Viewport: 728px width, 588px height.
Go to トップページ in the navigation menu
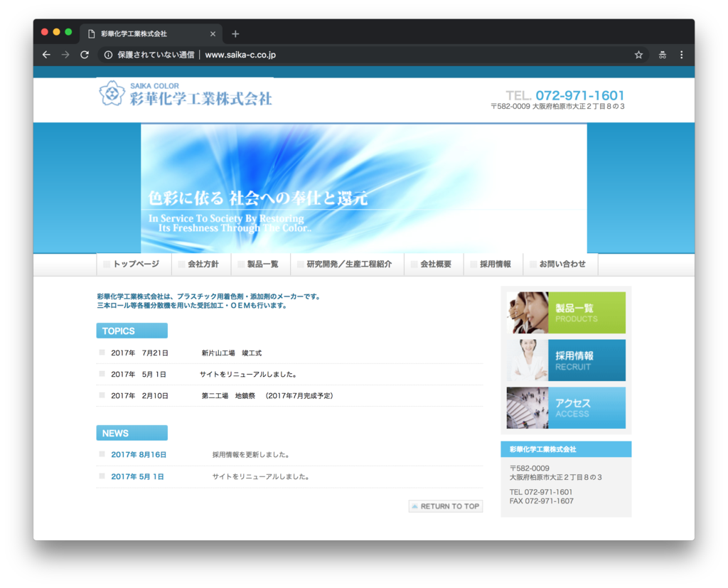click(134, 264)
